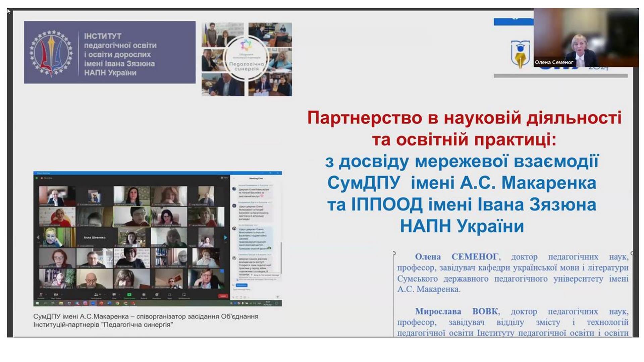Click the Meeting Chat panel header
644x362 pixels.
click(x=256, y=178)
